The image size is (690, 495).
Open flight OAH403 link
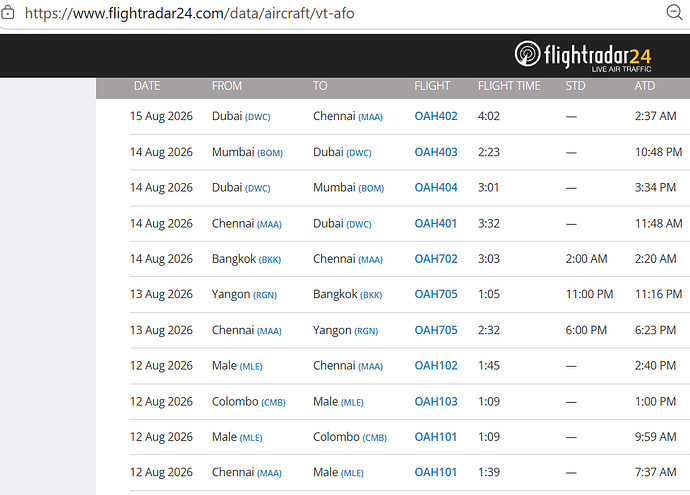click(x=436, y=152)
